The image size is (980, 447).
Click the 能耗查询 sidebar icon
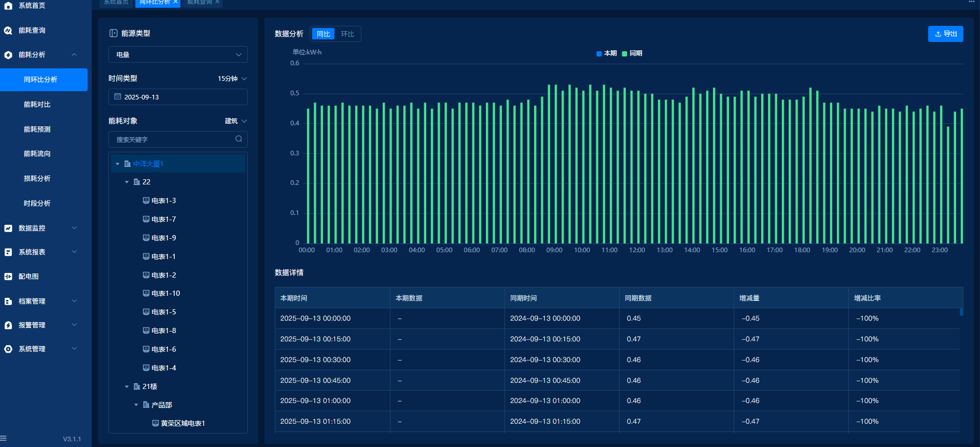coord(8,31)
